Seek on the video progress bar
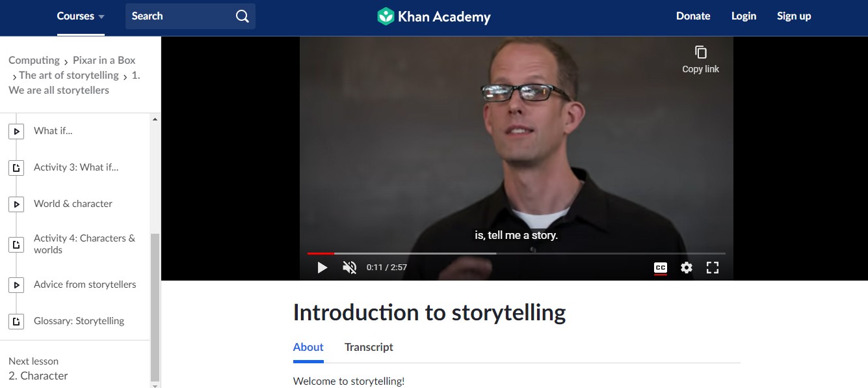 516,253
